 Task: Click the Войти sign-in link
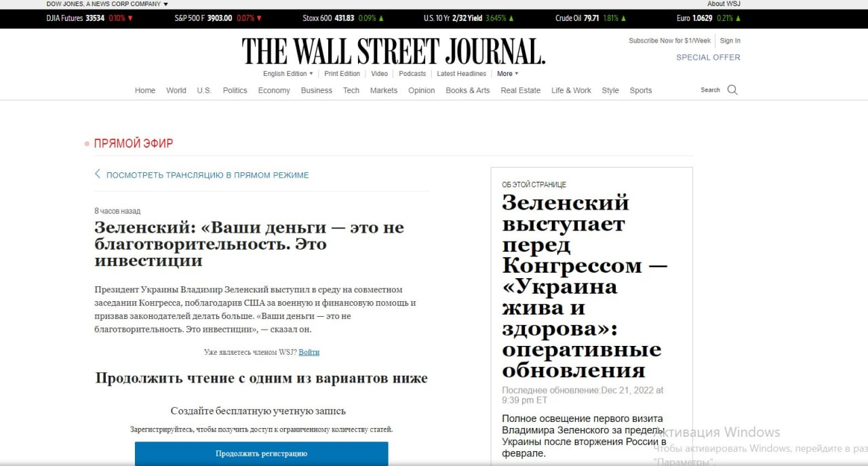[x=309, y=352]
